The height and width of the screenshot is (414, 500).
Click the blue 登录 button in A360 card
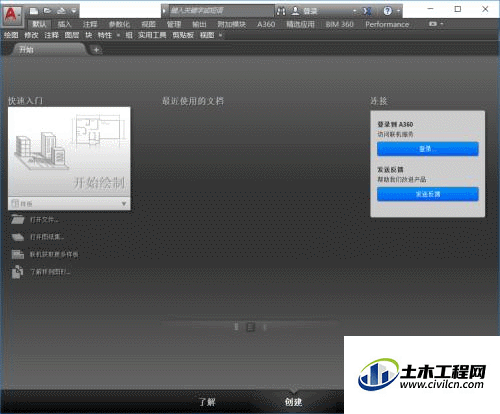coord(428,149)
